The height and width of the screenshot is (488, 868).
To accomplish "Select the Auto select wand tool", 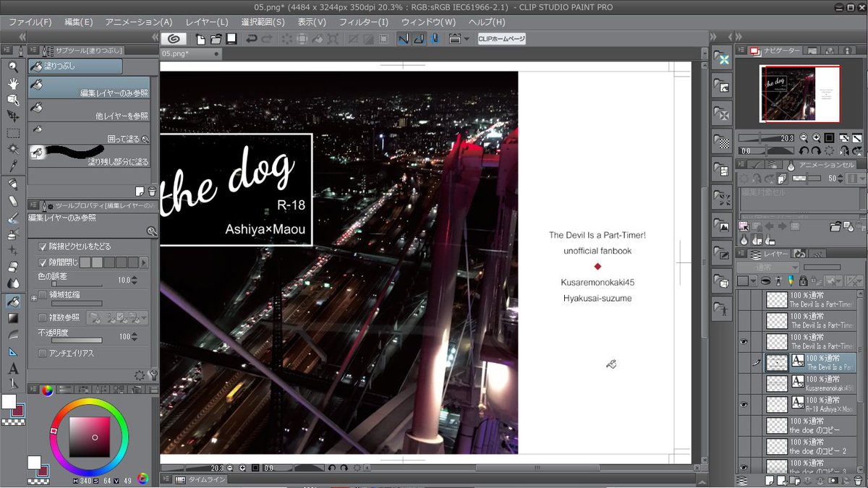I will click(x=13, y=149).
